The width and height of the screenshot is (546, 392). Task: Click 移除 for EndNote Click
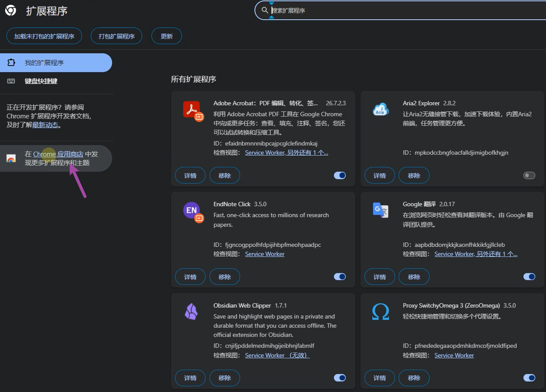click(225, 277)
